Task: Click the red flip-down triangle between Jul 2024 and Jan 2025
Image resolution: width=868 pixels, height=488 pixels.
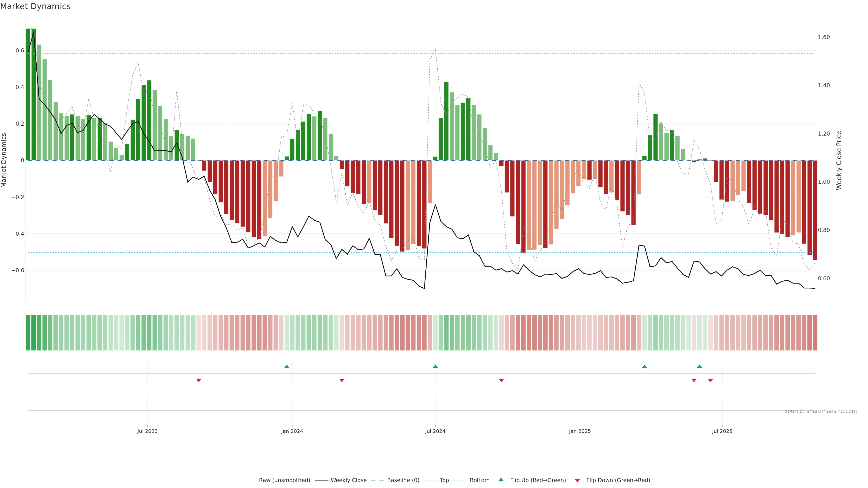Action: [501, 380]
